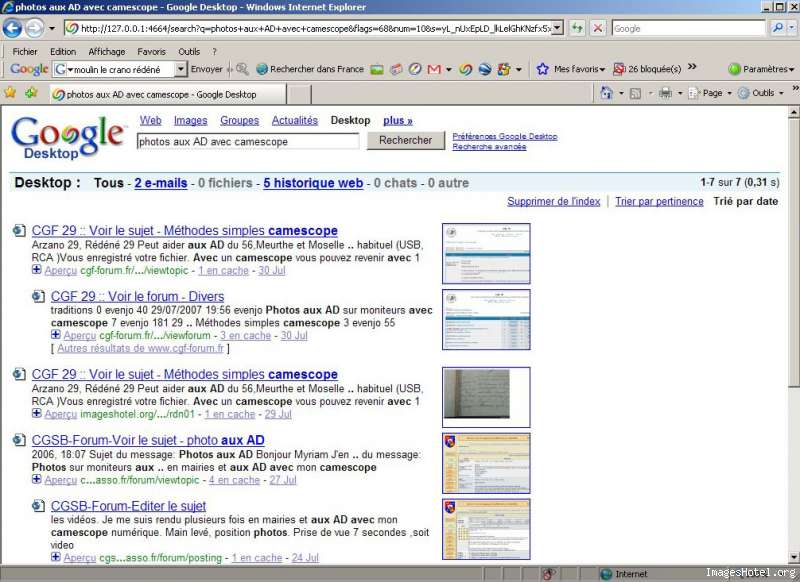Open the Edition menu
The width and height of the screenshot is (800, 582).
click(63, 52)
